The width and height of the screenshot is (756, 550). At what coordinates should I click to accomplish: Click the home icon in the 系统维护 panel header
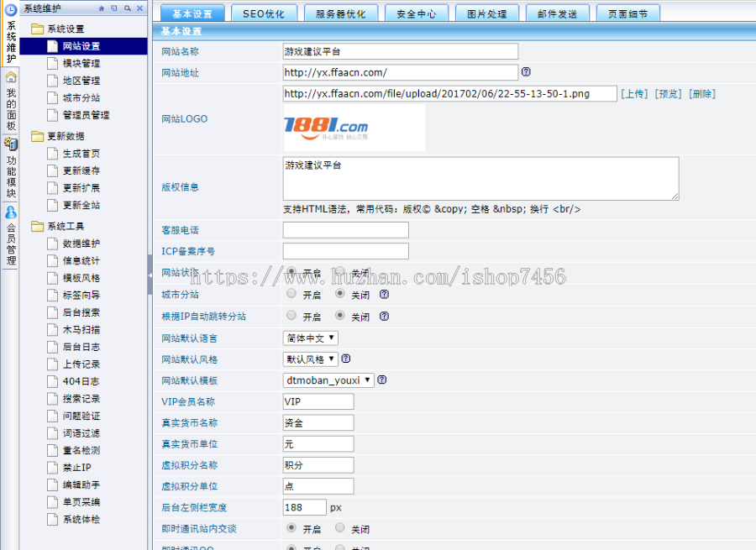(102, 8)
